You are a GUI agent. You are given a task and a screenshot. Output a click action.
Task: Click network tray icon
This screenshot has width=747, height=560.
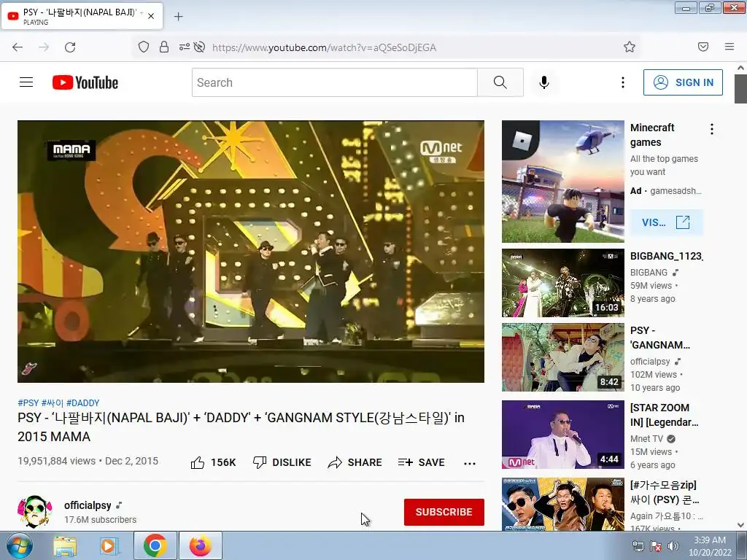click(638, 546)
